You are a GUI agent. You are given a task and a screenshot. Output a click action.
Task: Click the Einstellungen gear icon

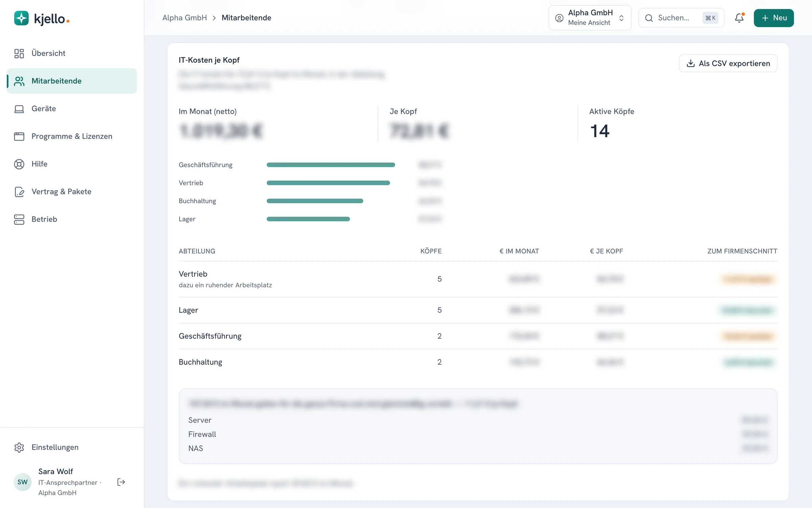click(19, 447)
